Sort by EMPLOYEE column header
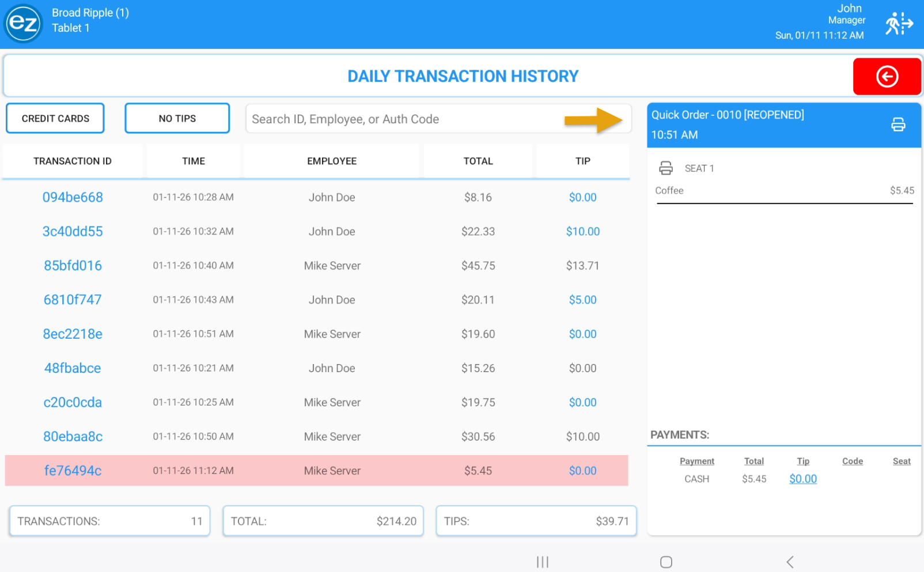This screenshot has height=572, width=924. pos(332,161)
